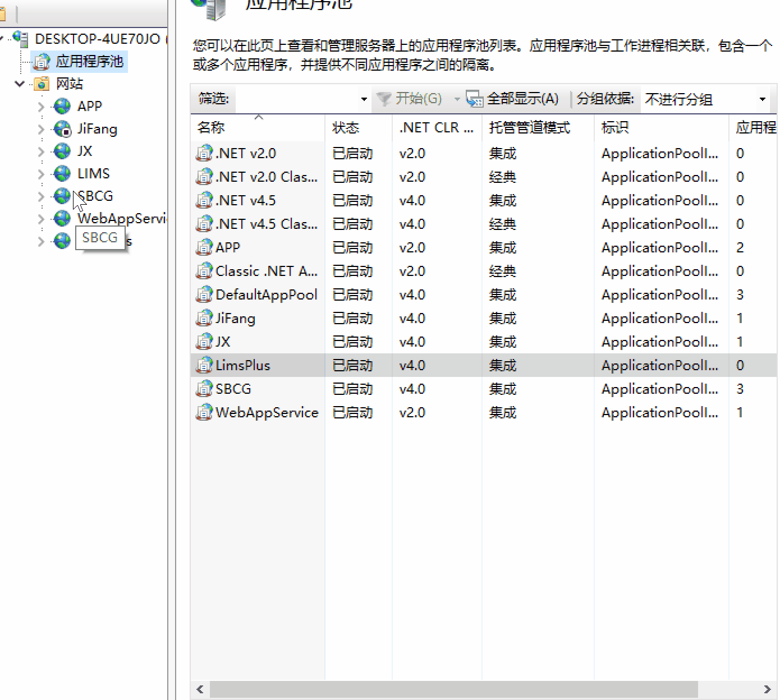Collapse the 网站 tree node

20,84
